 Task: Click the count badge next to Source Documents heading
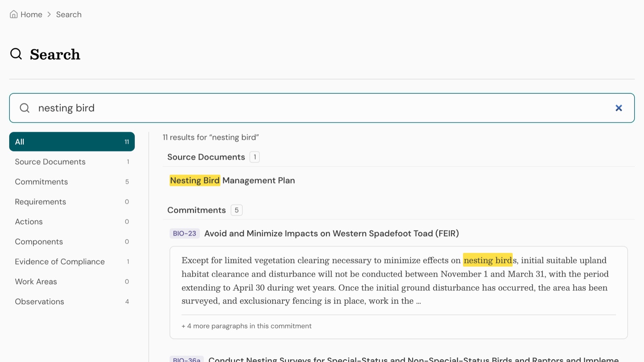click(254, 157)
